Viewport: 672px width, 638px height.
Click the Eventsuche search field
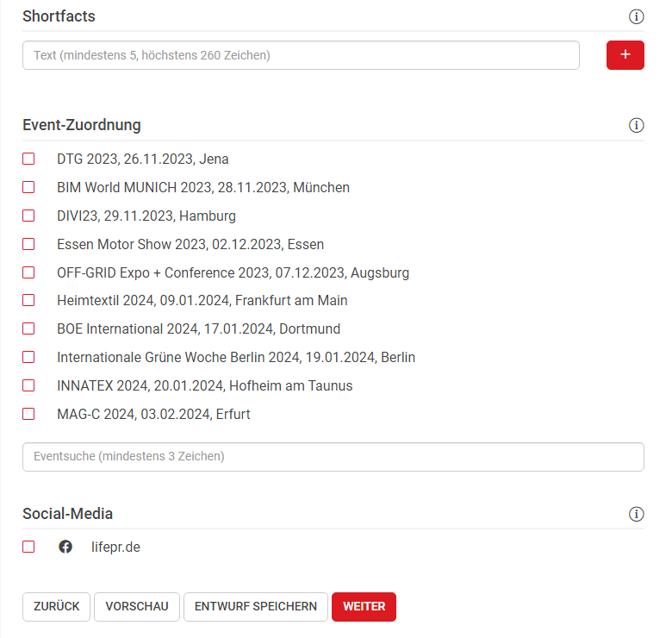coord(333,457)
